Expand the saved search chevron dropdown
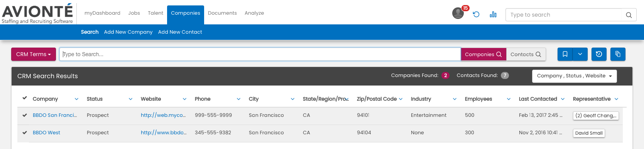Viewport: 644px width, 149px height. (580, 54)
